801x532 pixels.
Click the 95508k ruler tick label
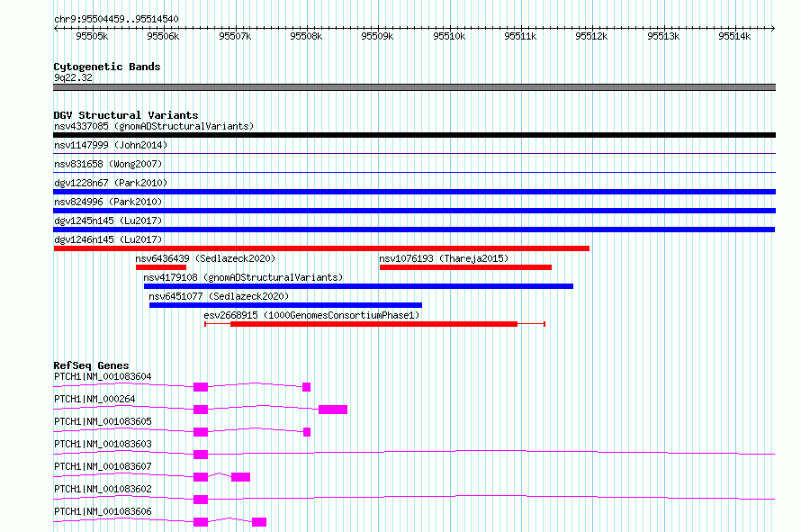tap(306, 36)
